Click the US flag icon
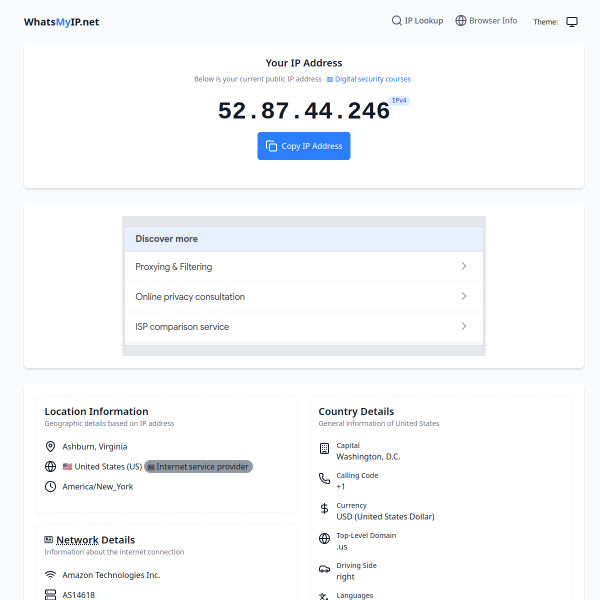Viewport: 600px width, 600px height. tap(67, 466)
